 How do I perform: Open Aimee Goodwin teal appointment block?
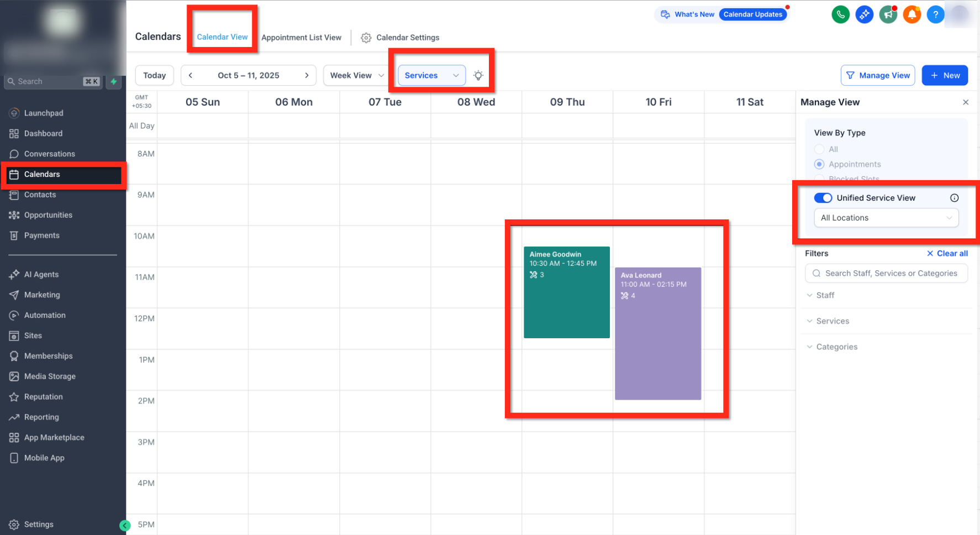pyautogui.click(x=567, y=292)
